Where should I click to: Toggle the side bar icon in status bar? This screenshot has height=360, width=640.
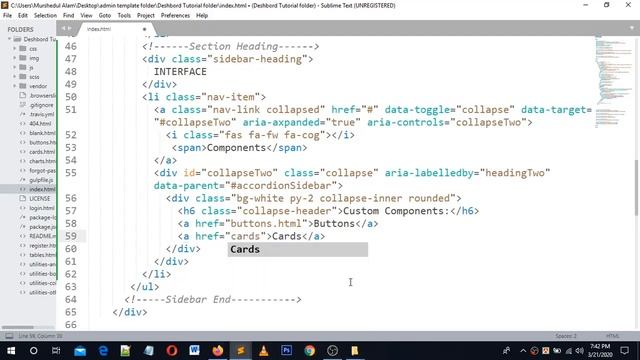9,336
